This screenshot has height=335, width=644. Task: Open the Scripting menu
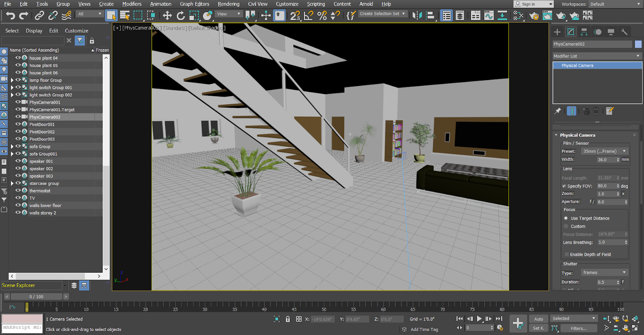pyautogui.click(x=316, y=4)
